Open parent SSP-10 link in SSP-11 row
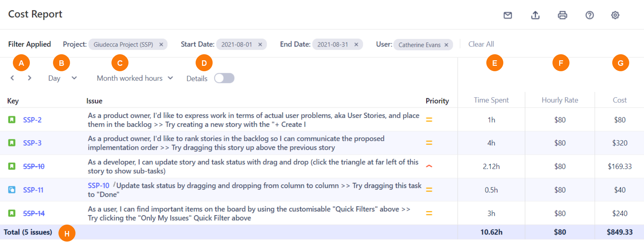The height and width of the screenshot is (248, 644). pyautogui.click(x=99, y=185)
